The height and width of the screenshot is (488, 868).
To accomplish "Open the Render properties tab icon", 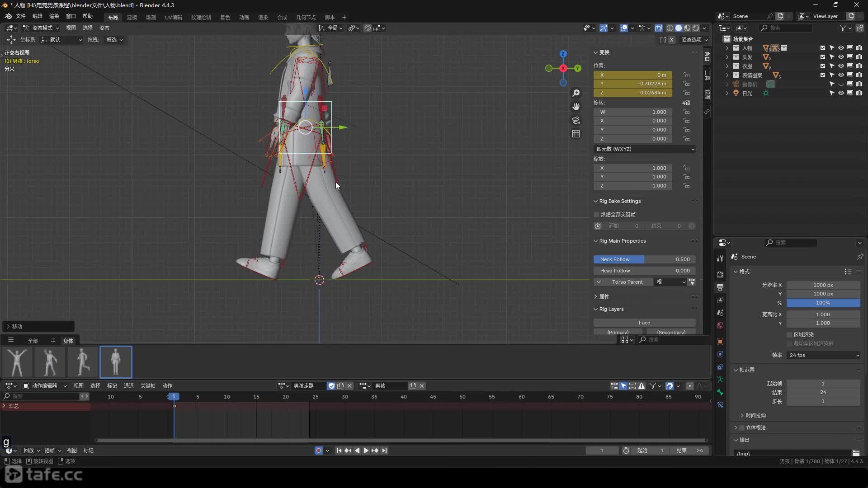I will tap(720, 274).
